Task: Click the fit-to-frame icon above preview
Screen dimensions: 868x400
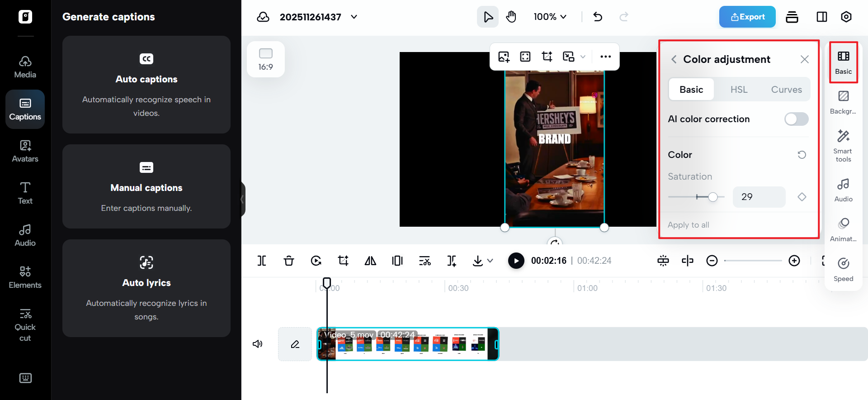Action: tap(525, 57)
